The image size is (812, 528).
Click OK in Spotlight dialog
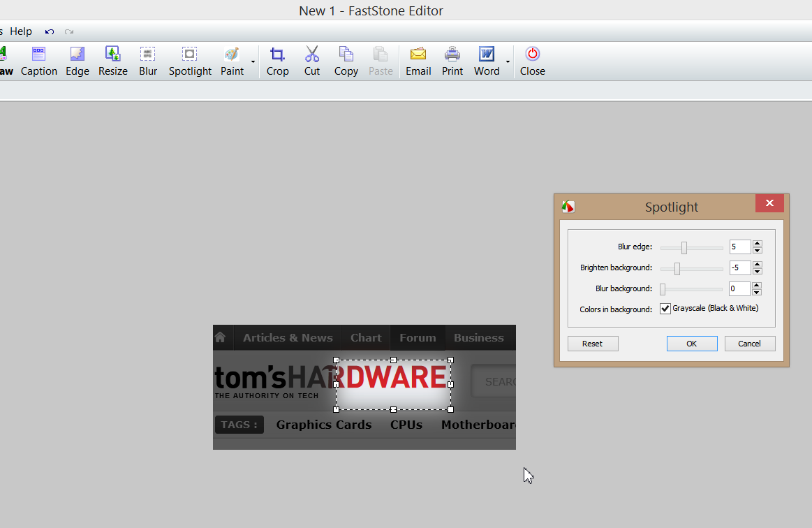(691, 344)
